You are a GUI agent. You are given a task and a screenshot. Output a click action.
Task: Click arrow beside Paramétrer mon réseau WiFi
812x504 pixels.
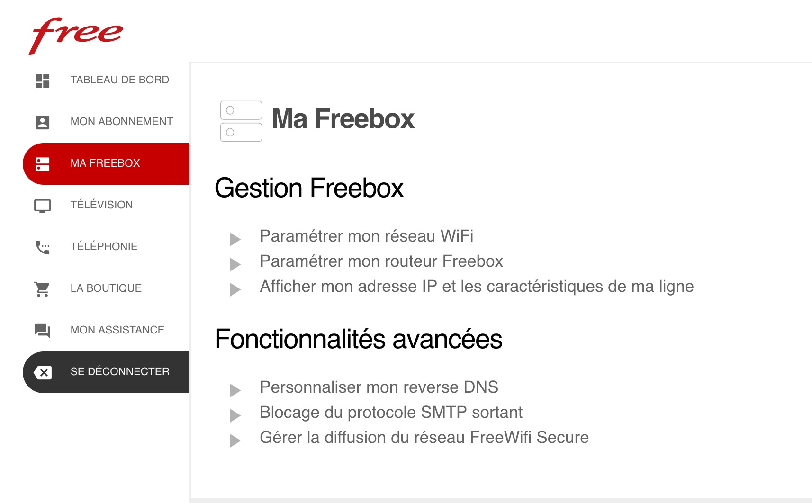coord(235,239)
